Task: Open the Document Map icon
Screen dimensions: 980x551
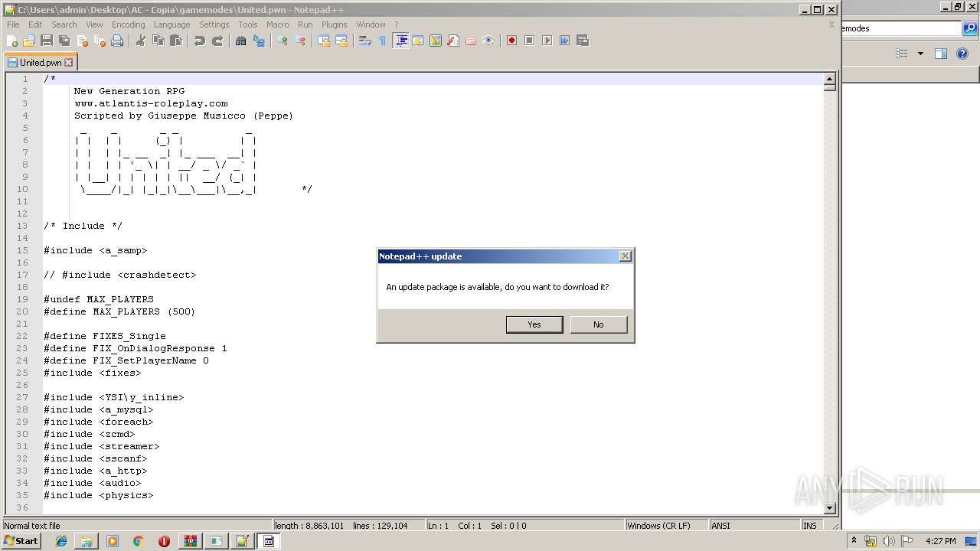Action: (436, 41)
